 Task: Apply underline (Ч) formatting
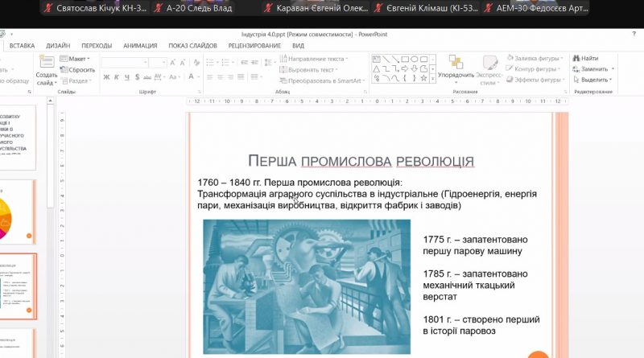(127, 77)
